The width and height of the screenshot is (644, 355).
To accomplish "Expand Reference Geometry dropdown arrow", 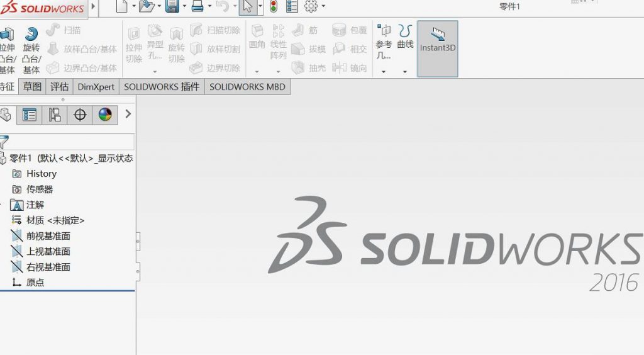I will (x=384, y=72).
